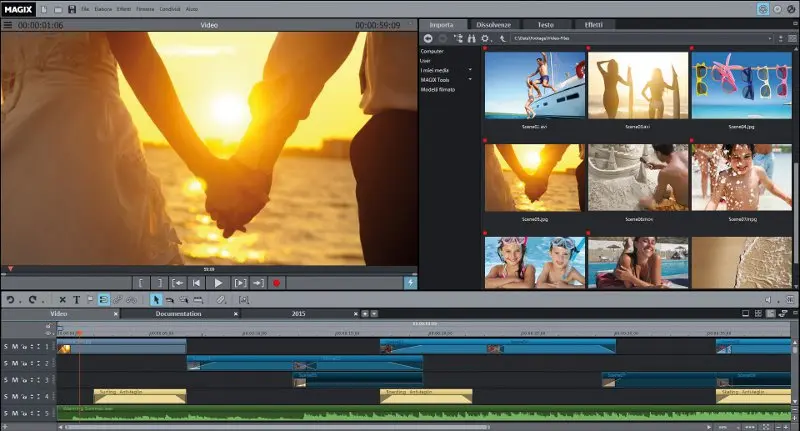Jump to range start marker

pyautogui.click(x=178, y=283)
